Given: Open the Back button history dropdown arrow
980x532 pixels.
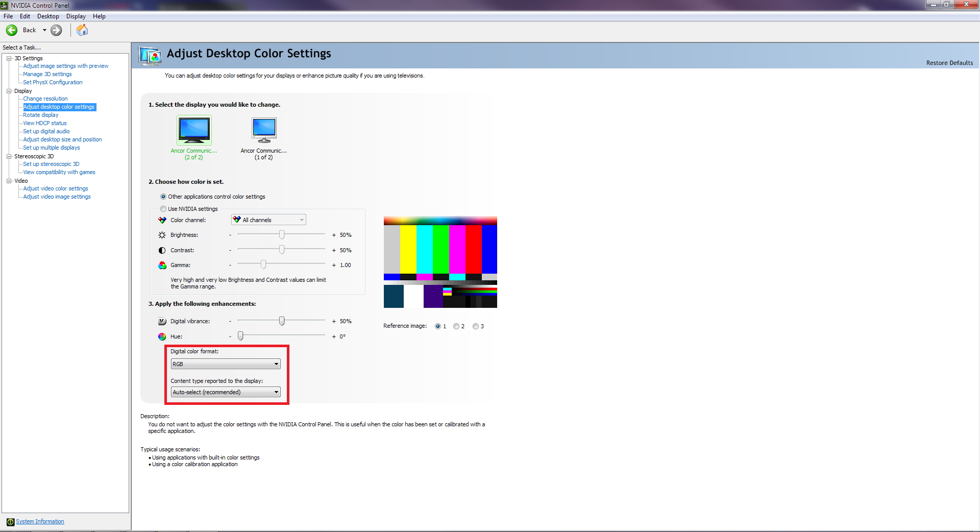Looking at the screenshot, I should pos(44,30).
